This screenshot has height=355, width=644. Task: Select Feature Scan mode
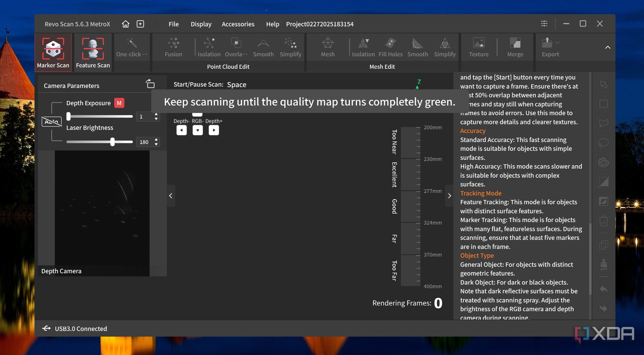pyautogui.click(x=93, y=53)
